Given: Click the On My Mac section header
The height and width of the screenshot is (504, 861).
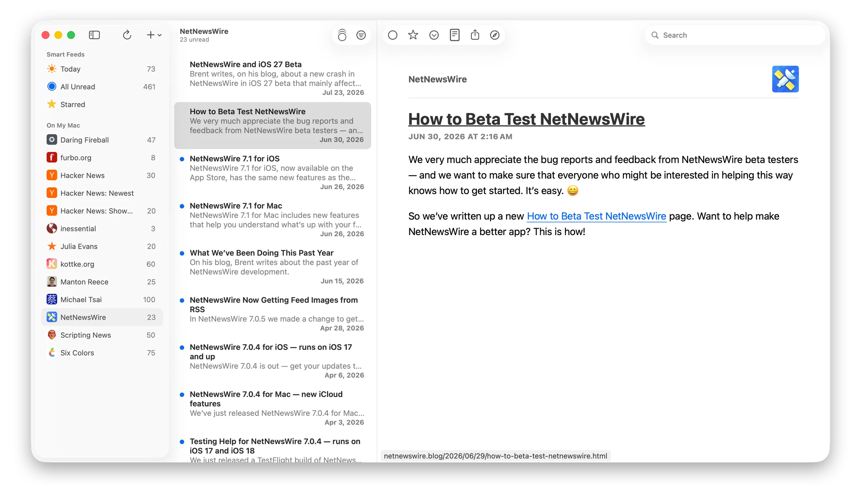Looking at the screenshot, I should tap(63, 125).
